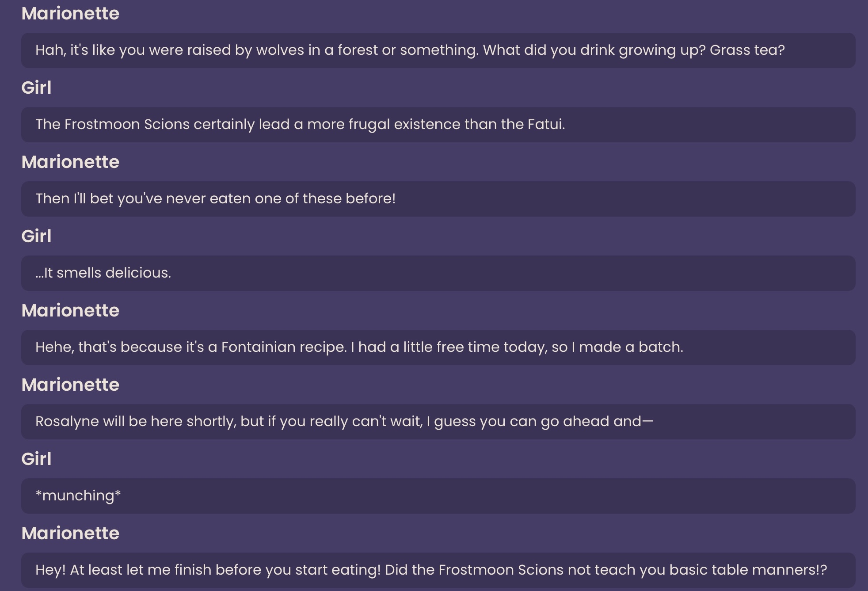Click the first Marionette speaker name

(x=70, y=14)
